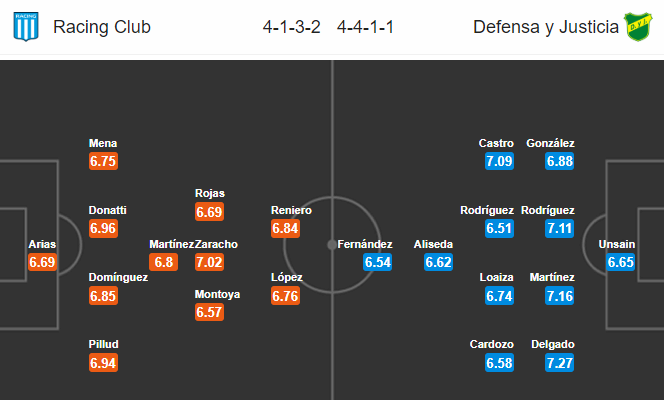
Task: Select goalkeeper Arias rating badge 6.69
Action: [x=42, y=262]
